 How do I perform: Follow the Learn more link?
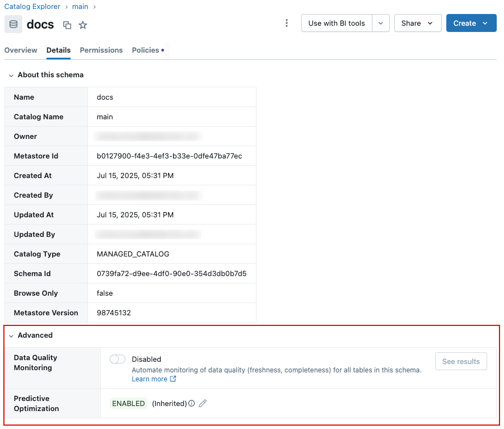150,379
